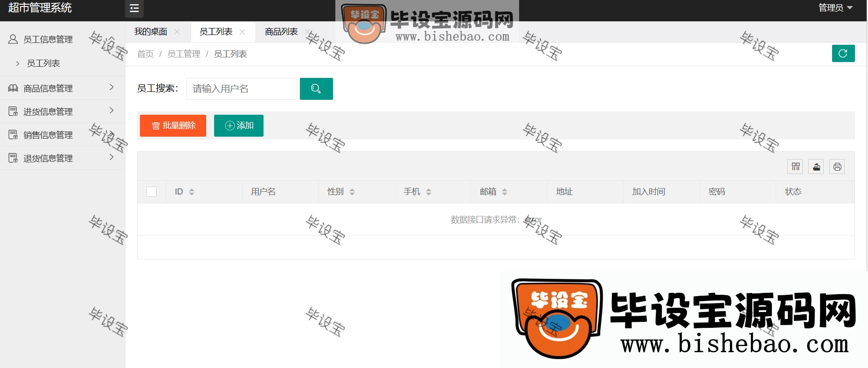Sort table by 手机 column arrows
The image size is (868, 368).
pos(429,192)
